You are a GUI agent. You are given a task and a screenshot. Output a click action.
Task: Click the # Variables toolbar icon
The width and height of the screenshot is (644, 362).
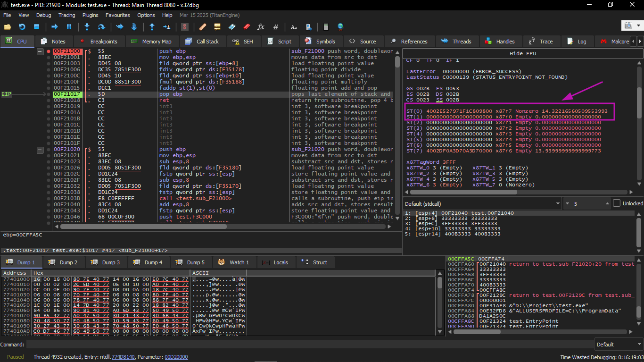(x=276, y=27)
